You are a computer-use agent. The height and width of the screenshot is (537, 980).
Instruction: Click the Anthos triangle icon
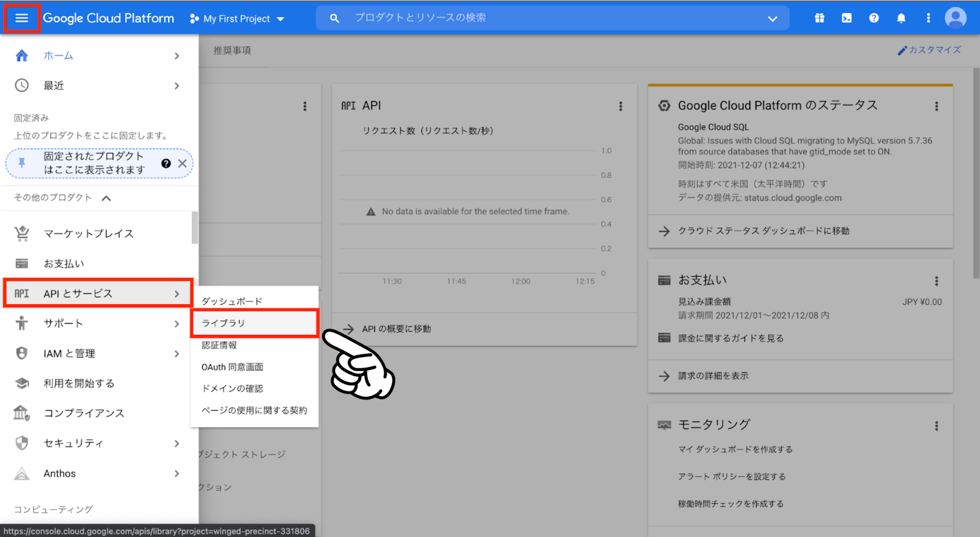[22, 473]
